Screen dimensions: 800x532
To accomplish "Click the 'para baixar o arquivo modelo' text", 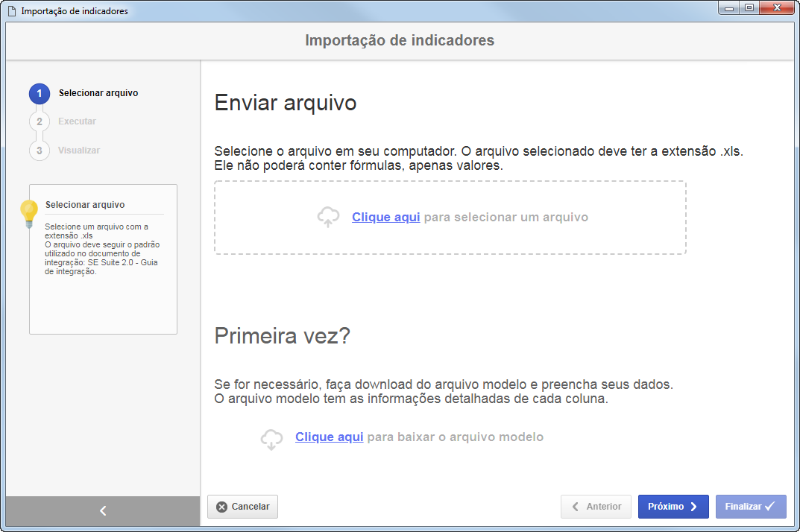I will click(x=455, y=437).
